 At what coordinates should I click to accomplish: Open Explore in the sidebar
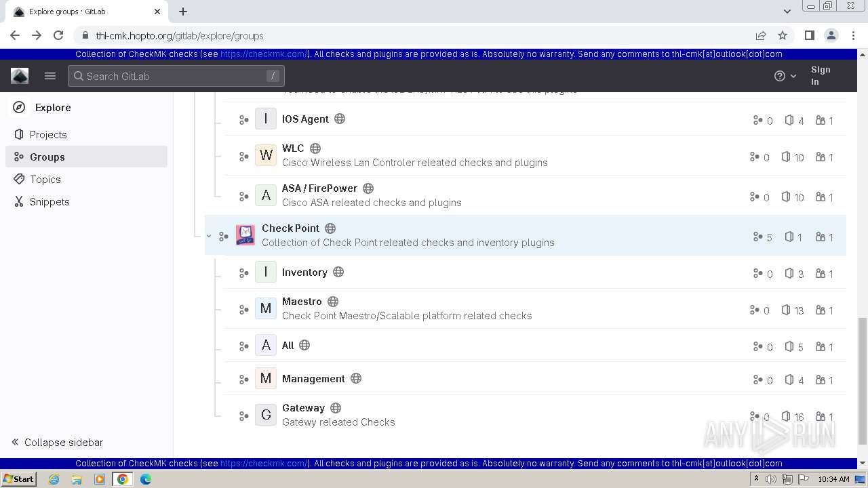(53, 107)
